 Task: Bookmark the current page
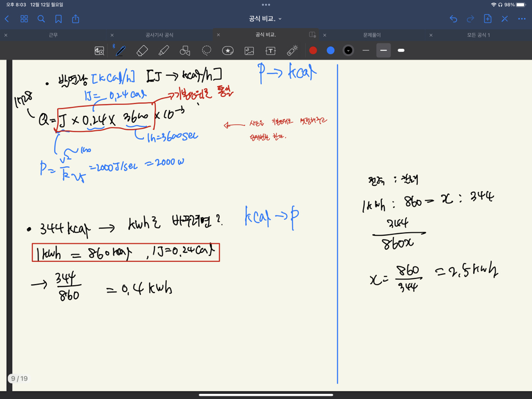point(58,19)
